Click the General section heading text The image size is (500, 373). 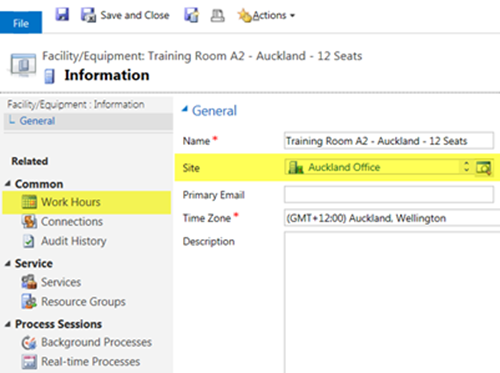click(214, 110)
